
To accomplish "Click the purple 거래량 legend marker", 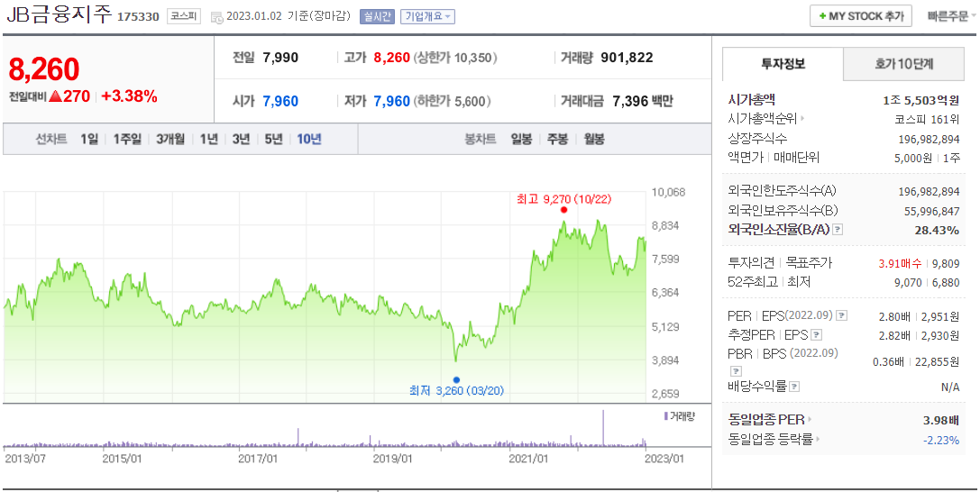I will click(665, 415).
